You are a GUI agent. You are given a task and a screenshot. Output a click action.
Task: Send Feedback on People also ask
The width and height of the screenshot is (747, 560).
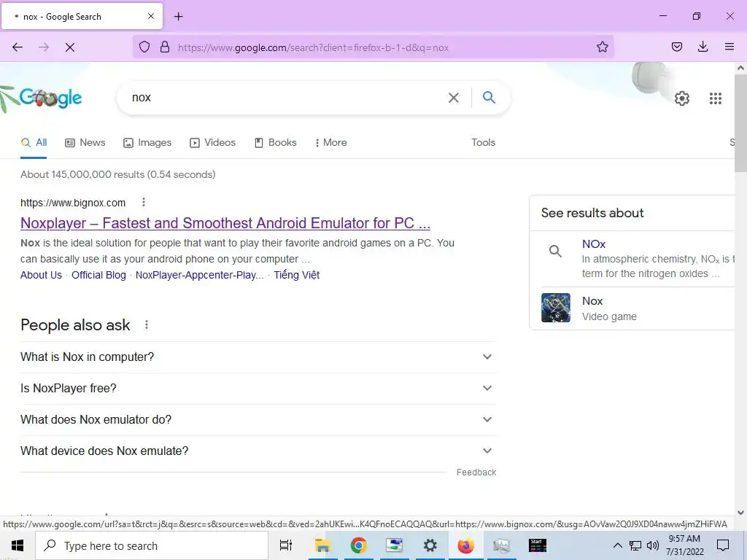pos(476,472)
